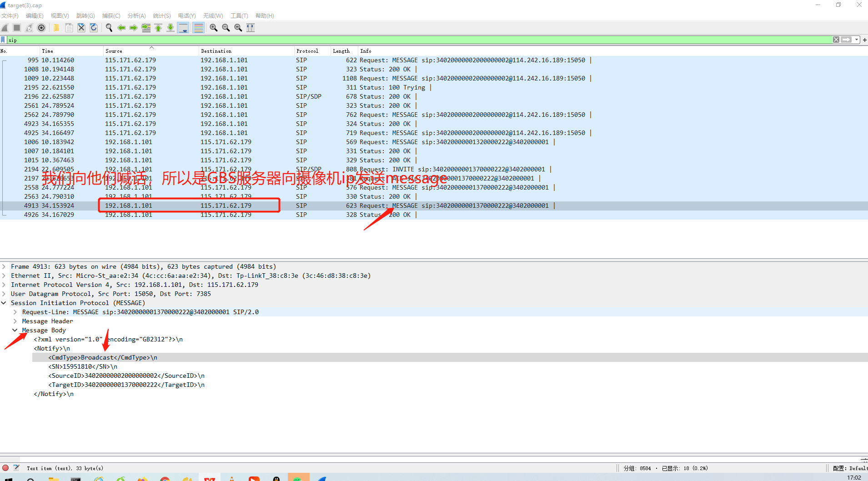Click the resize columns icon
The image size is (868, 481).
point(251,28)
